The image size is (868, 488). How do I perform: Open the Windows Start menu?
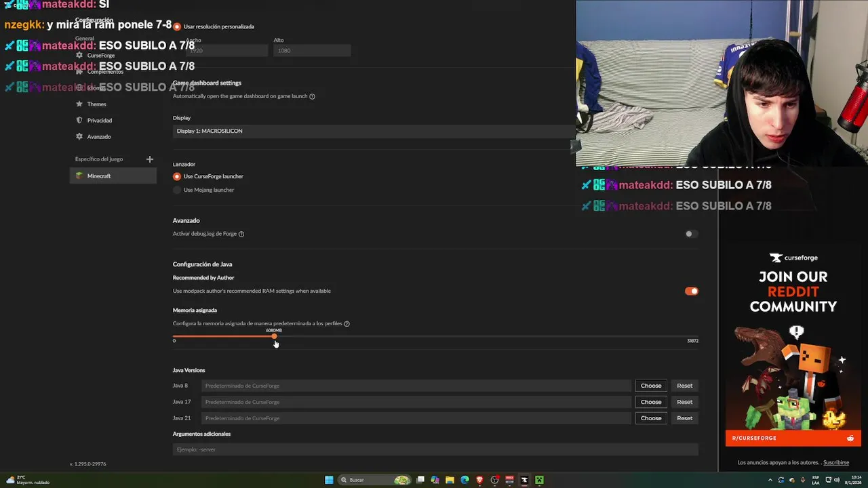click(329, 480)
